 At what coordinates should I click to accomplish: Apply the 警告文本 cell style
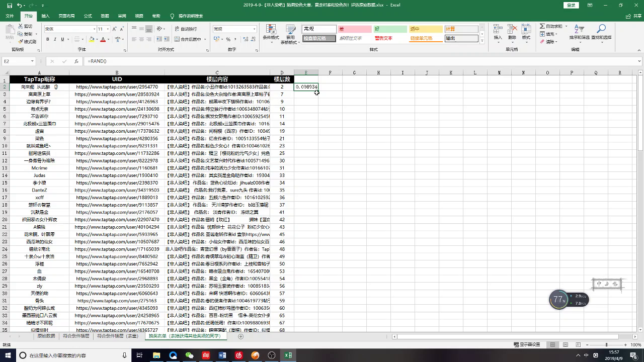390,38
